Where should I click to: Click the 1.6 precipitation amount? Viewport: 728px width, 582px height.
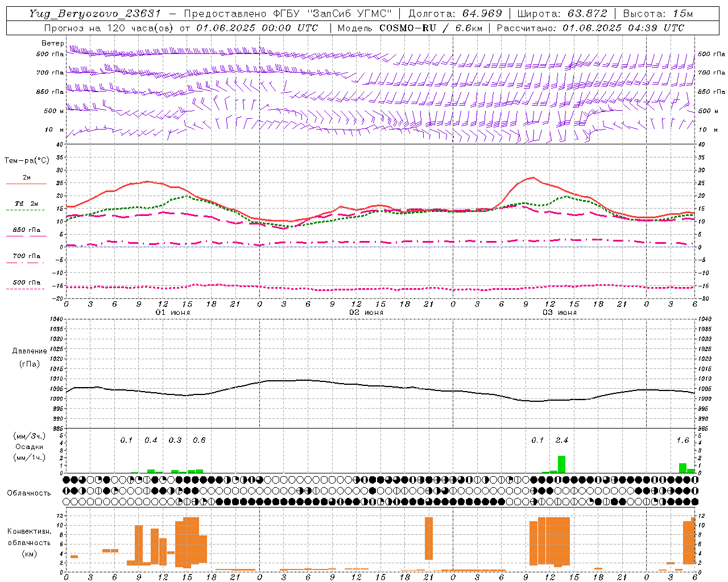682,440
